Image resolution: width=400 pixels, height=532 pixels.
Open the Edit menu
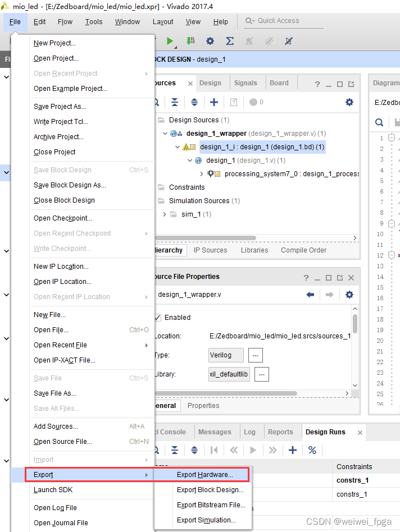(x=39, y=22)
